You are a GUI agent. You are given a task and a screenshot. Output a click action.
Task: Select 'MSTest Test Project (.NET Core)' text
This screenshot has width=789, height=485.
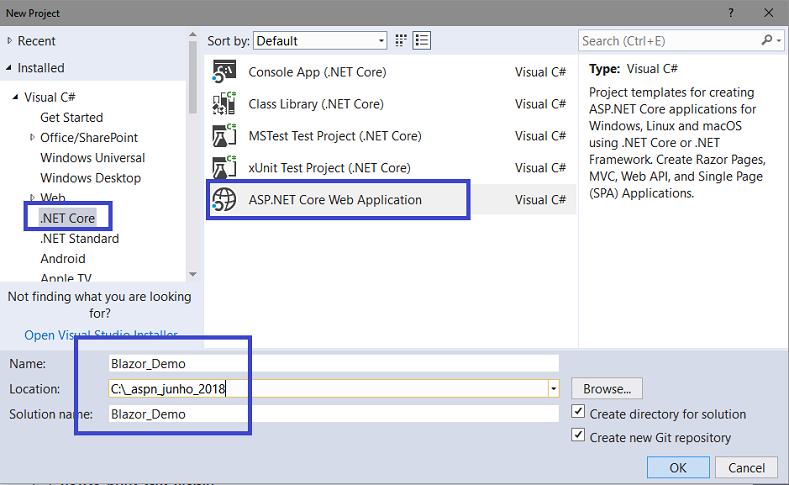click(x=335, y=135)
